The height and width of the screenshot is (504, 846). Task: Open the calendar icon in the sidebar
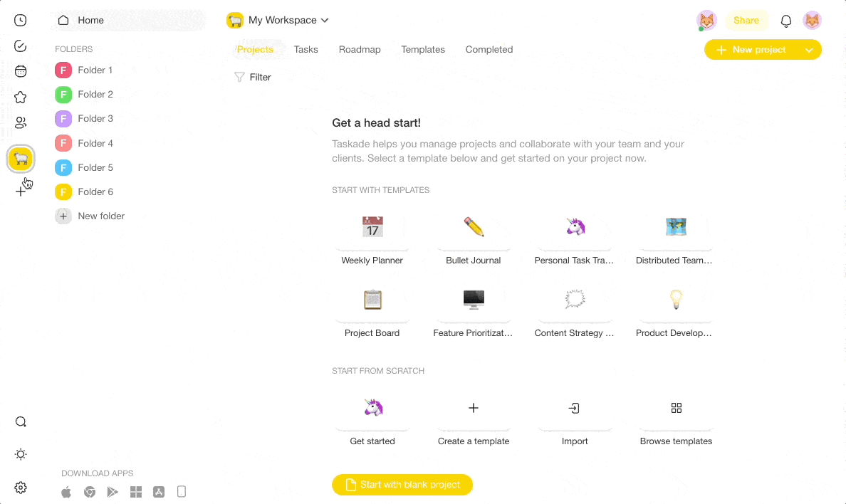(x=20, y=70)
